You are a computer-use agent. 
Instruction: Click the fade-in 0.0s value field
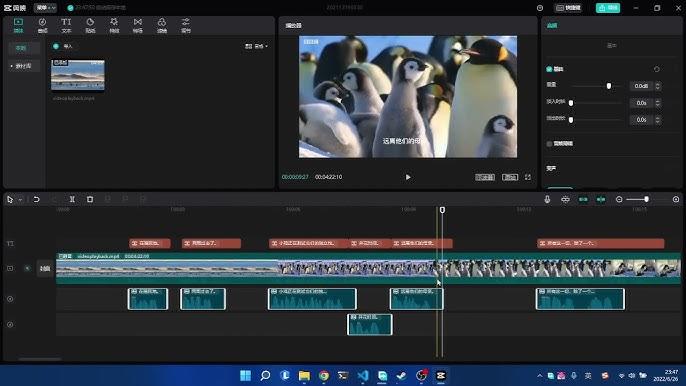(641, 103)
